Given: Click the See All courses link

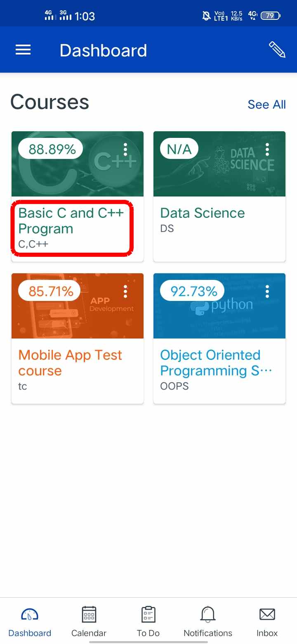Looking at the screenshot, I should 266,104.
